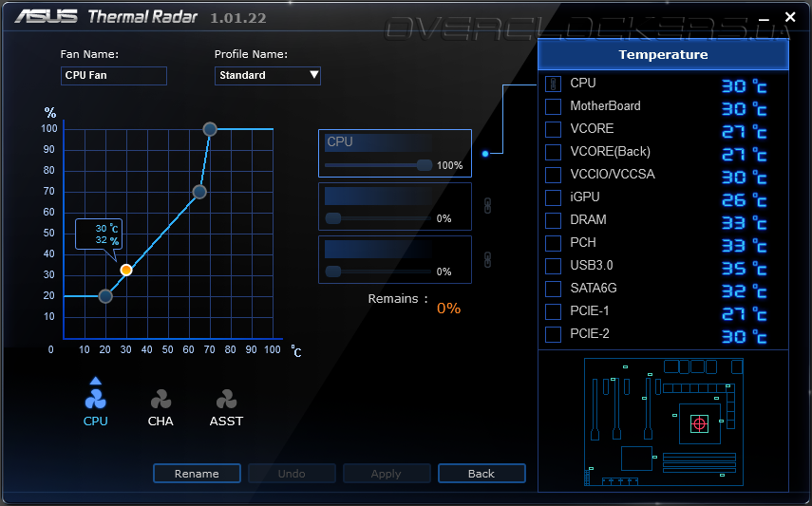This screenshot has height=506, width=812.
Task: Click the VCCIO/VCCSA sensor label
Action: (613, 175)
